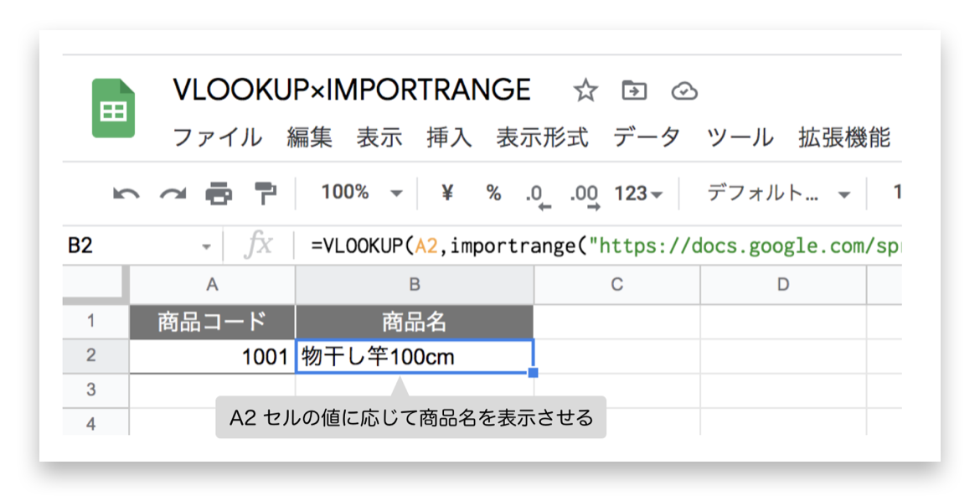Select the paint format roller
Screen dimensions: 980x501
tap(266, 194)
